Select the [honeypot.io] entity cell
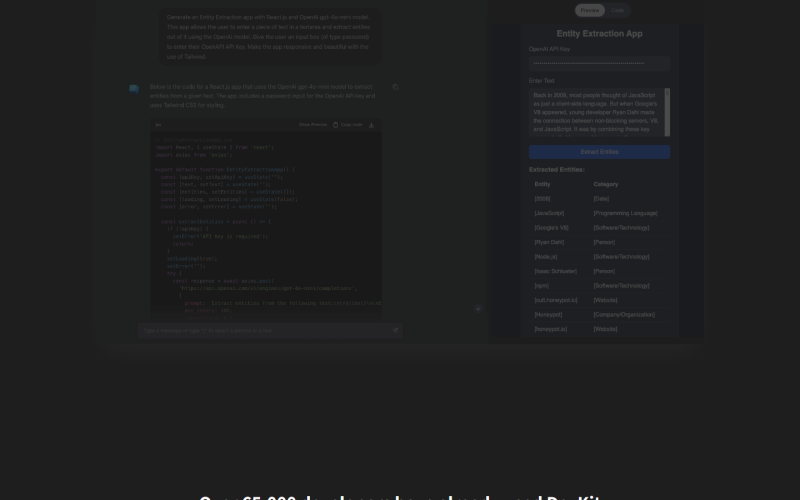Image resolution: width=800 pixels, height=500 pixels. point(551,329)
